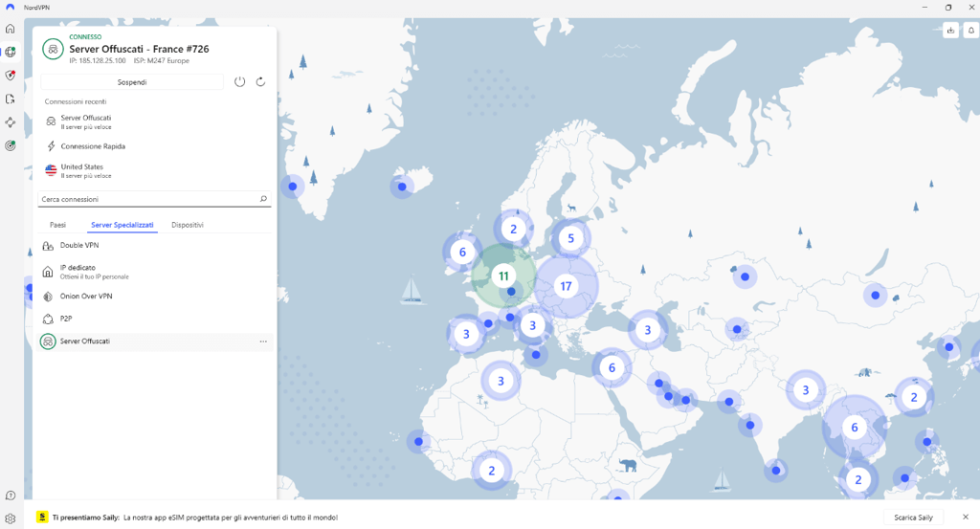Image resolution: width=980 pixels, height=529 pixels.
Task: Click the 2 cluster over southern China
Action: click(x=914, y=397)
